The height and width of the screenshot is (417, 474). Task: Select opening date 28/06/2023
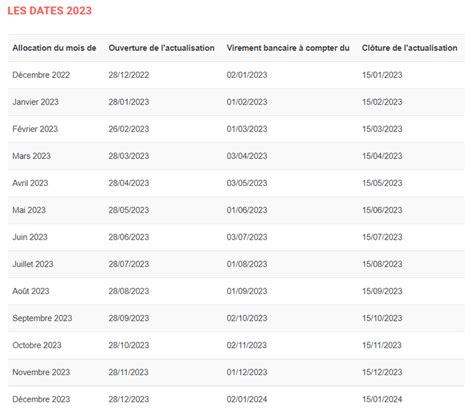click(x=129, y=237)
